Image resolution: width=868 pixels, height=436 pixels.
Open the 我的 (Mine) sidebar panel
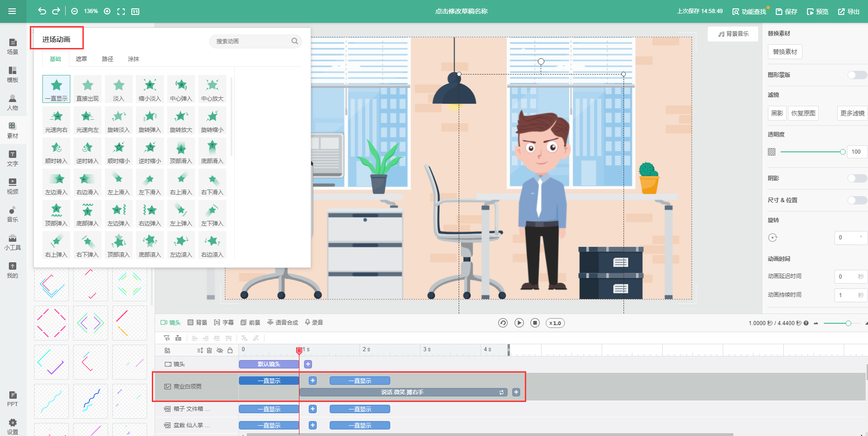pos(13,270)
